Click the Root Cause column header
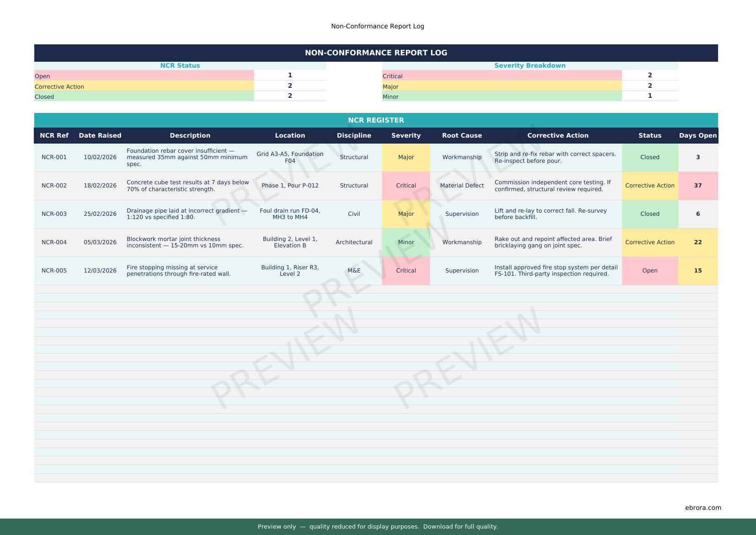The width and height of the screenshot is (756, 535). pyautogui.click(x=462, y=135)
